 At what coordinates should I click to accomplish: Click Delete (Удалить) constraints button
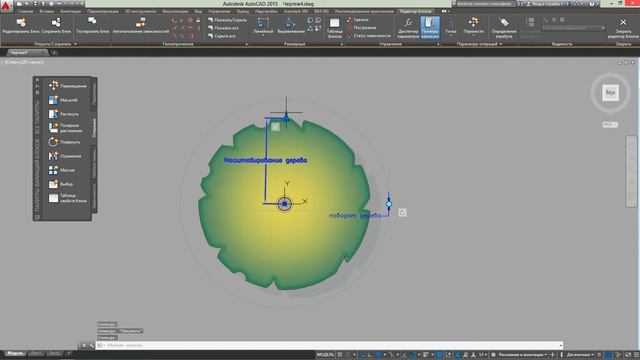358,20
